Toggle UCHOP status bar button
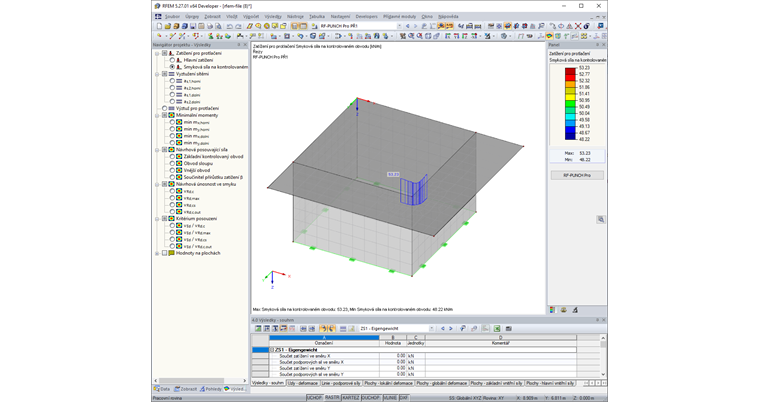Viewport: 760px width, 402px height. click(x=314, y=398)
